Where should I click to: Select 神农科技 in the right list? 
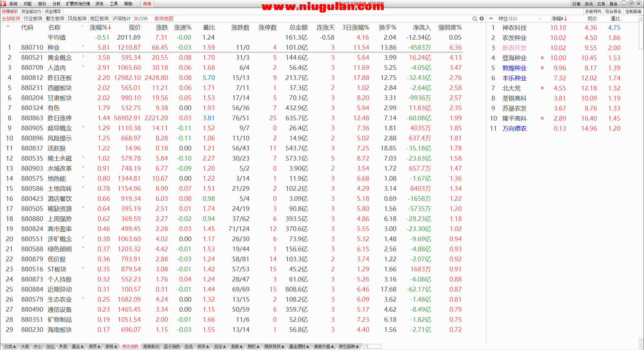click(515, 28)
